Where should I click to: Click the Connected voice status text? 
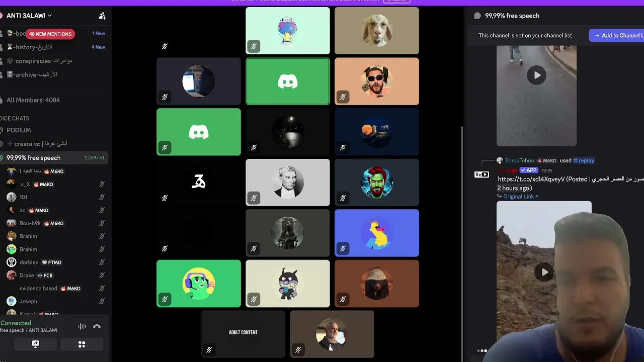[16, 323]
